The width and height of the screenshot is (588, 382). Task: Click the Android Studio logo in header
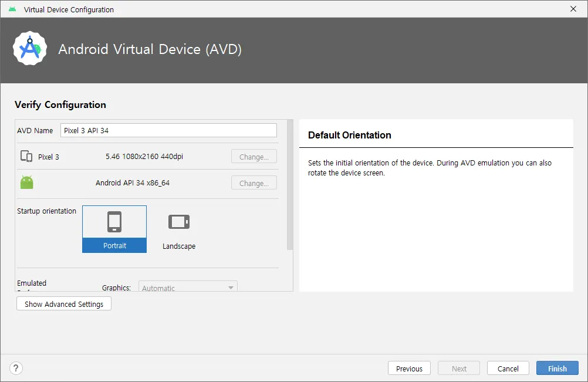click(30, 48)
